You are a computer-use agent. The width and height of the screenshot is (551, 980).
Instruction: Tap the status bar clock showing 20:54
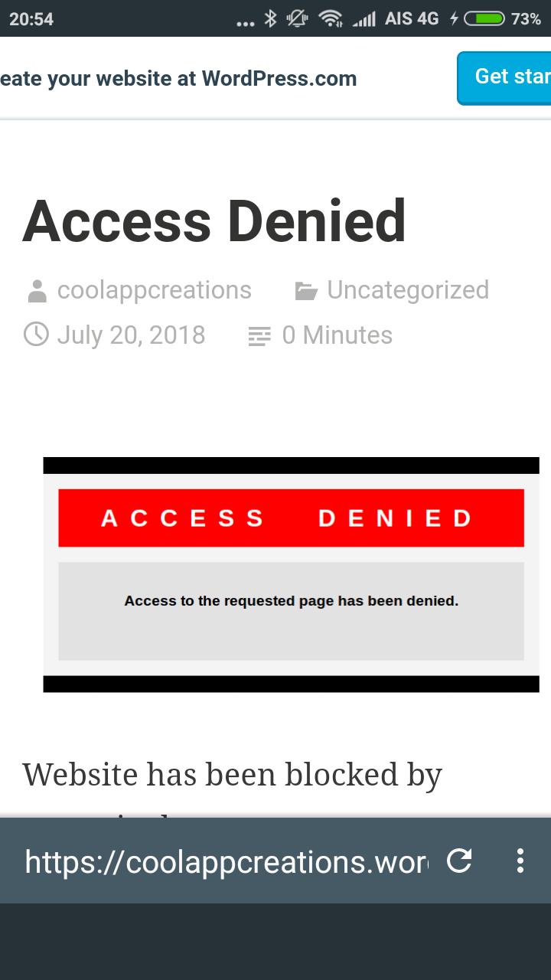click(x=31, y=19)
